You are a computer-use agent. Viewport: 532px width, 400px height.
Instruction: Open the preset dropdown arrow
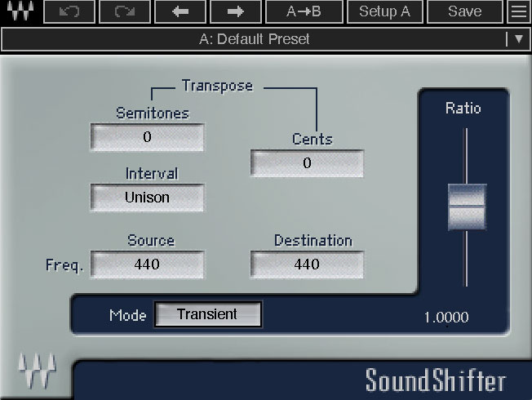click(518, 38)
